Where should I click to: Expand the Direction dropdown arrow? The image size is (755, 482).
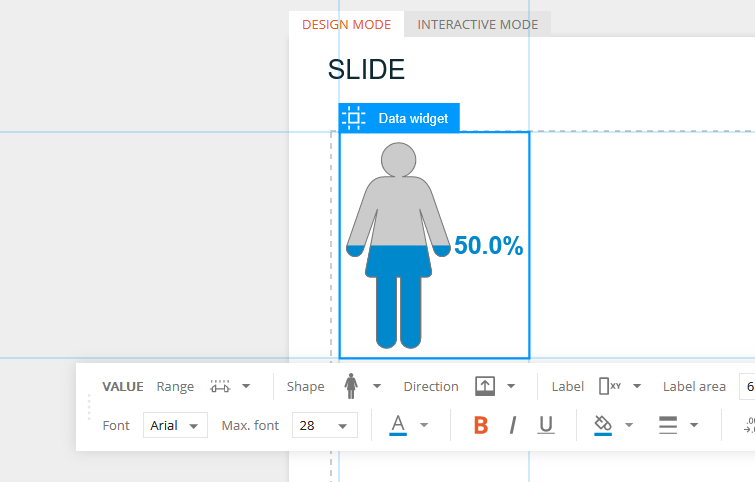point(511,386)
